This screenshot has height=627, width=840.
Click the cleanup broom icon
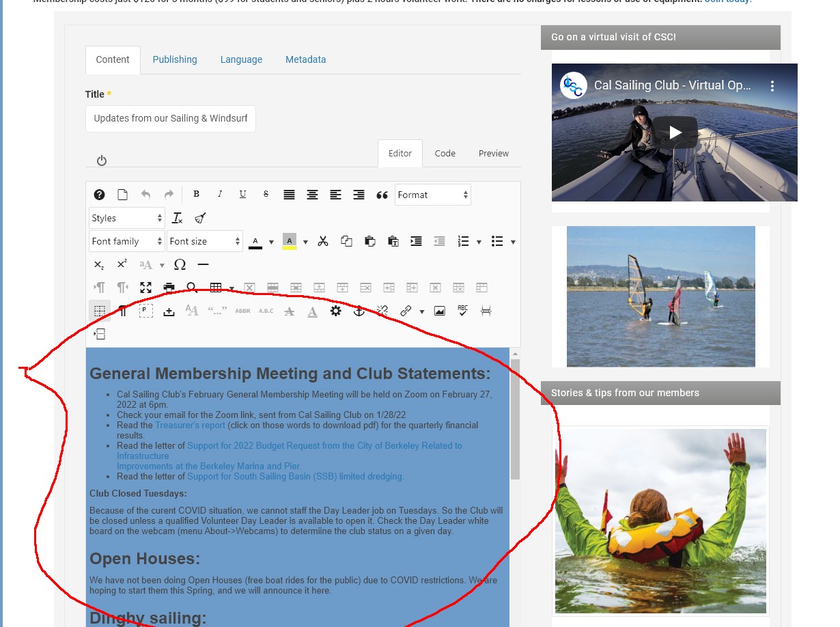click(200, 218)
